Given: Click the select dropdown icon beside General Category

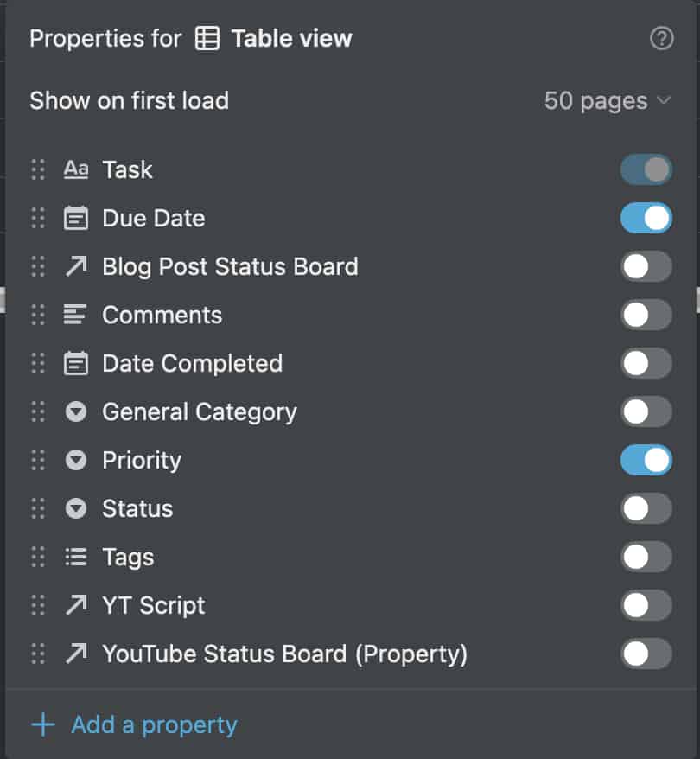Looking at the screenshot, I should pyautogui.click(x=76, y=411).
